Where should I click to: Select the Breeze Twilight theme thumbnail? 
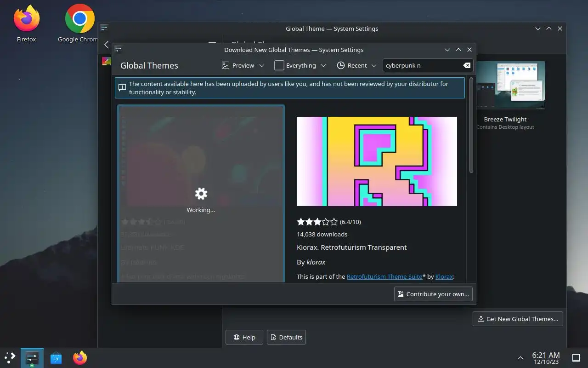(510, 85)
